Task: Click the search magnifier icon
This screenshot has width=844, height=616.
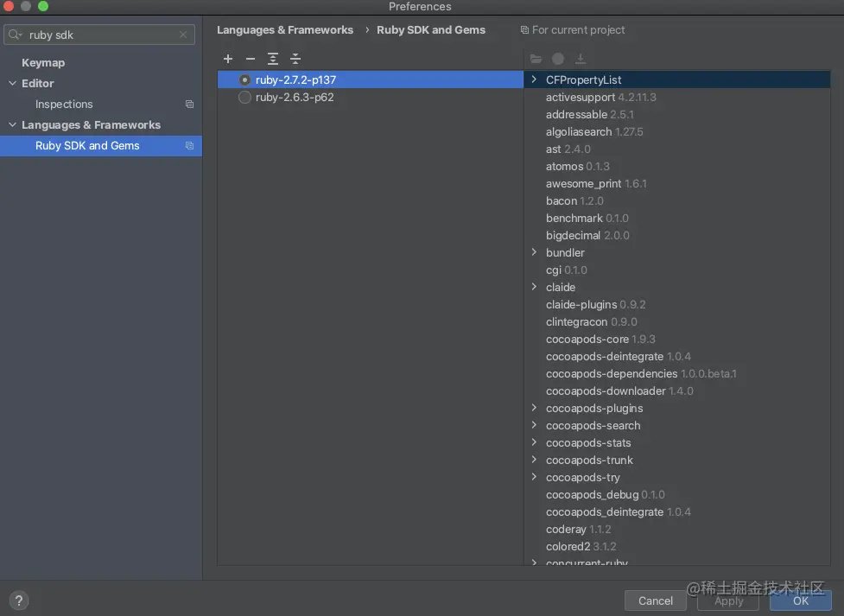Action: coord(15,35)
